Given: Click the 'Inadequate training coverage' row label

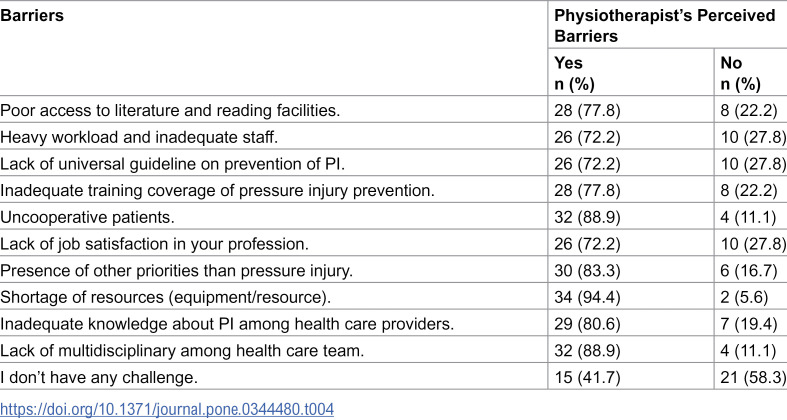Looking at the screenshot, I should (217, 190).
